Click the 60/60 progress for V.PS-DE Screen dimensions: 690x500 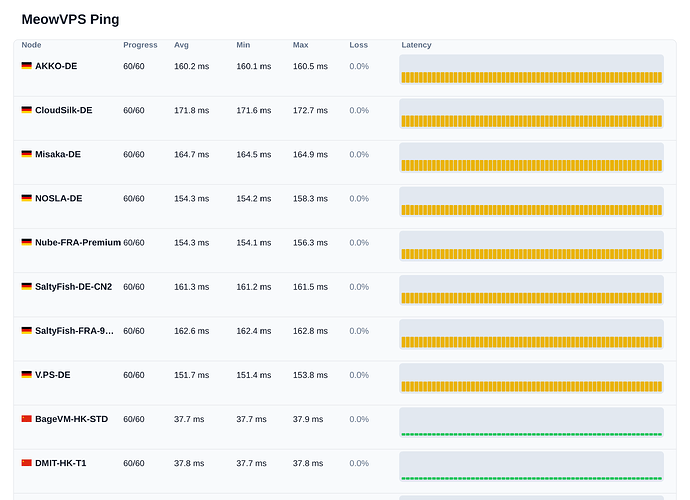(x=134, y=375)
